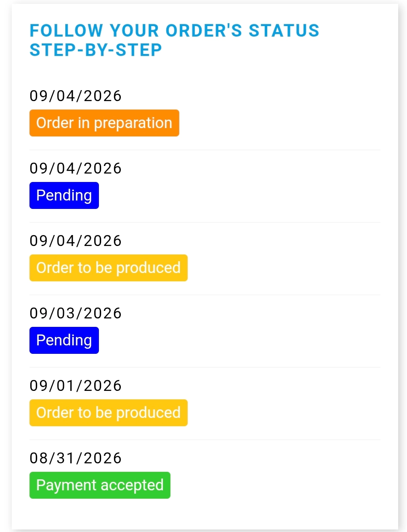Click the green Payment accepted badge

100,485
